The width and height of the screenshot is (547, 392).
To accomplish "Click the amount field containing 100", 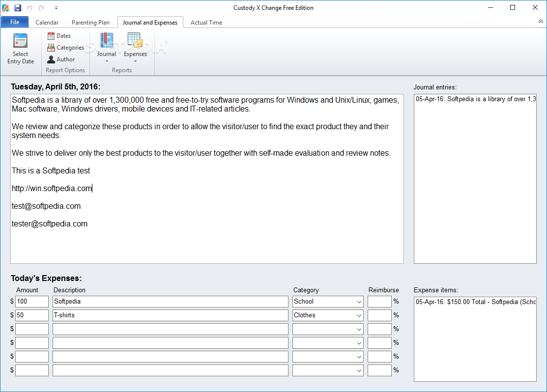I will 32,301.
